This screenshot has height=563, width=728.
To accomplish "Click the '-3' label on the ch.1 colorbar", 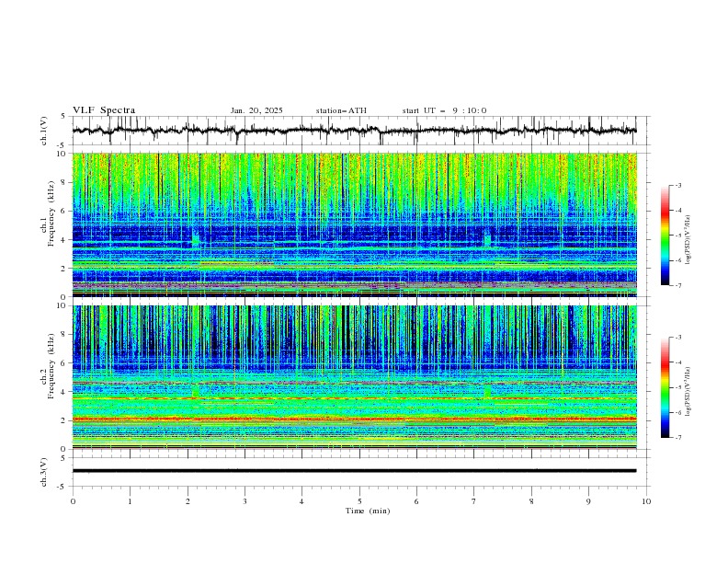I will pyautogui.click(x=678, y=185).
